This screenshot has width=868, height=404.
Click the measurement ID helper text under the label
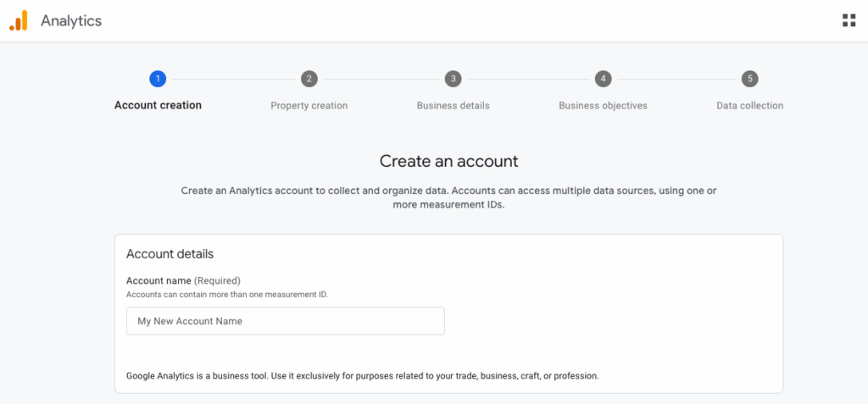(x=227, y=294)
